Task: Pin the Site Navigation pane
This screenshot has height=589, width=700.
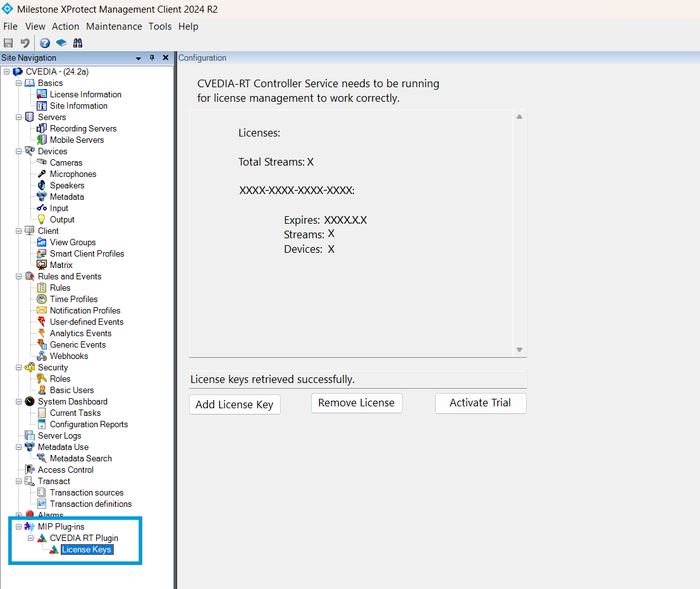Action: pos(152,58)
